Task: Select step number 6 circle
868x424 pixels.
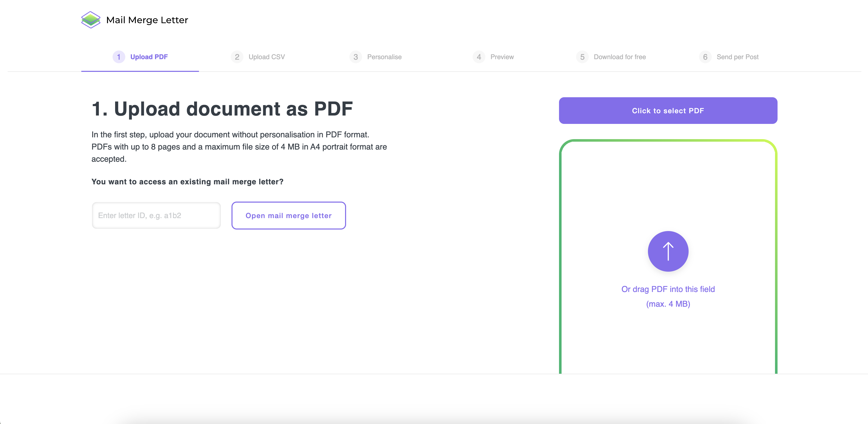Action: (x=705, y=57)
